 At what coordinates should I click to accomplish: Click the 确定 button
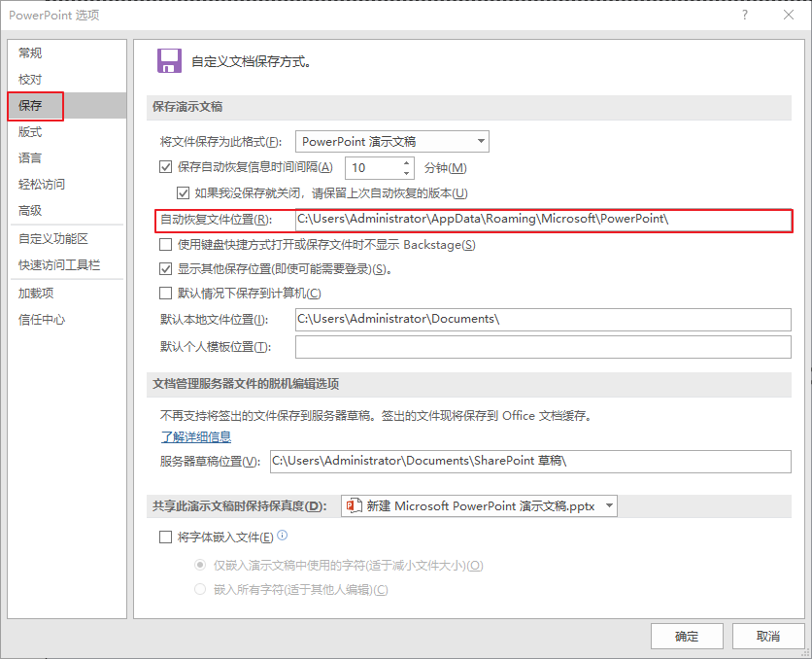coord(687,637)
